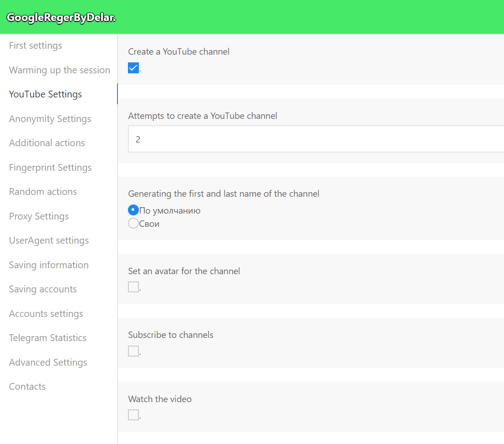Open Anonymity Settings
The image size is (504, 444).
coord(50,119)
